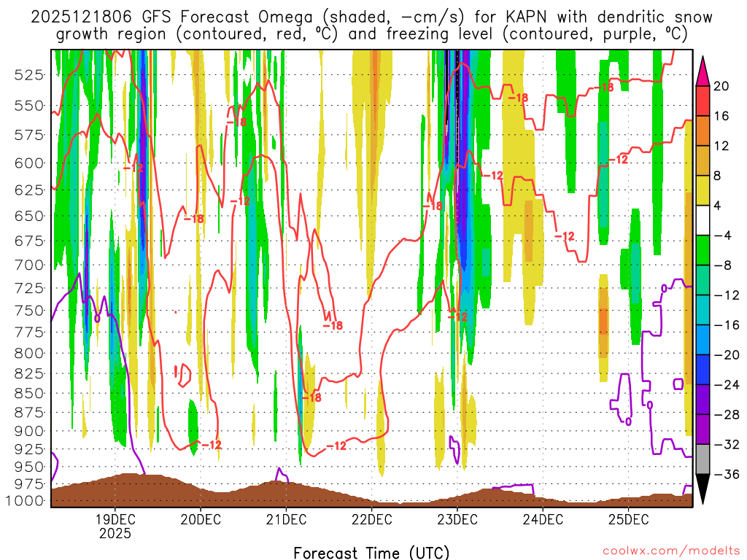Click the green swatch between -4 and -8
747x560 pixels.
(x=703, y=251)
